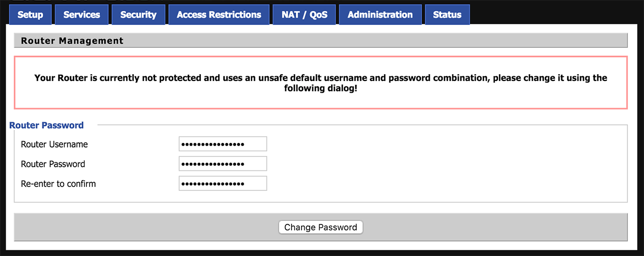The image size is (644, 256).
Task: Click the Router Username input field
Action: click(x=223, y=144)
